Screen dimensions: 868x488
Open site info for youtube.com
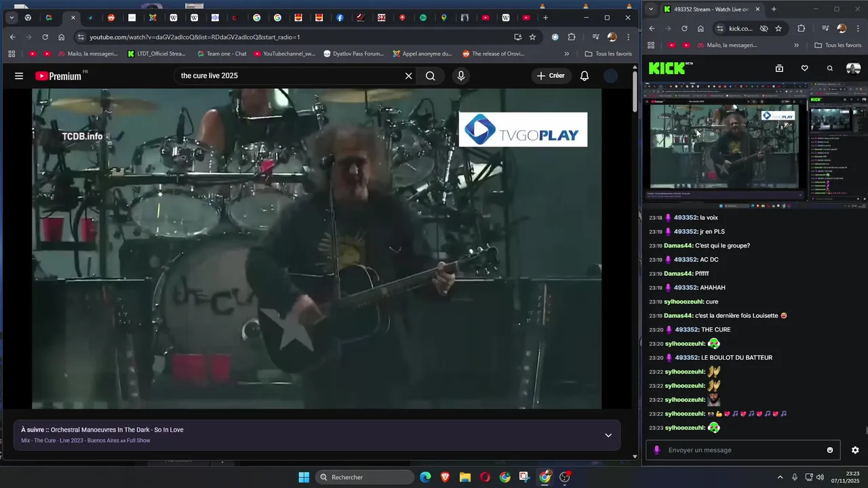(81, 37)
